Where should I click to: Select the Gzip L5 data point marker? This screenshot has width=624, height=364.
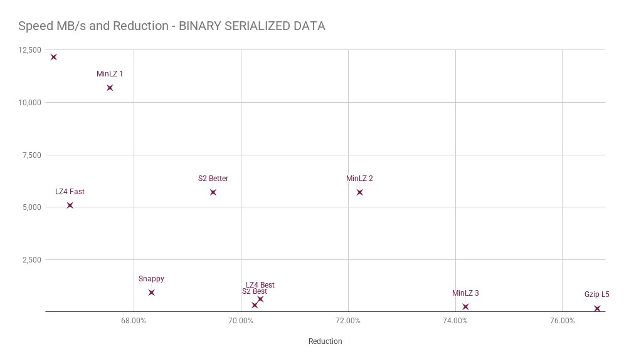(597, 308)
